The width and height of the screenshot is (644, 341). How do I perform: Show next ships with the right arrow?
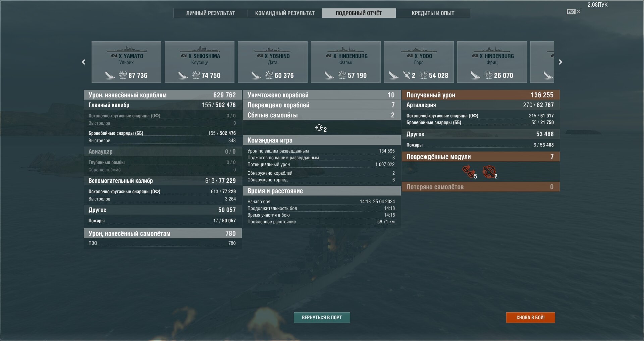pos(560,62)
